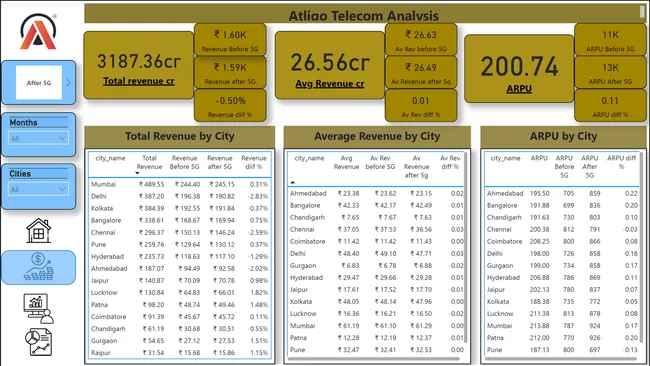Select the Revenue Before 5G card
Viewport: 650px width, 366px height.
point(230,39)
